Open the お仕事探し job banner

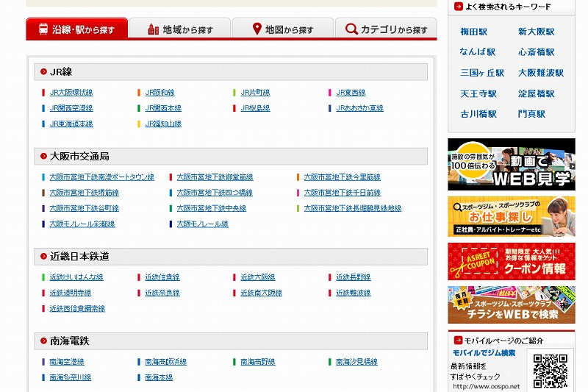(512, 216)
